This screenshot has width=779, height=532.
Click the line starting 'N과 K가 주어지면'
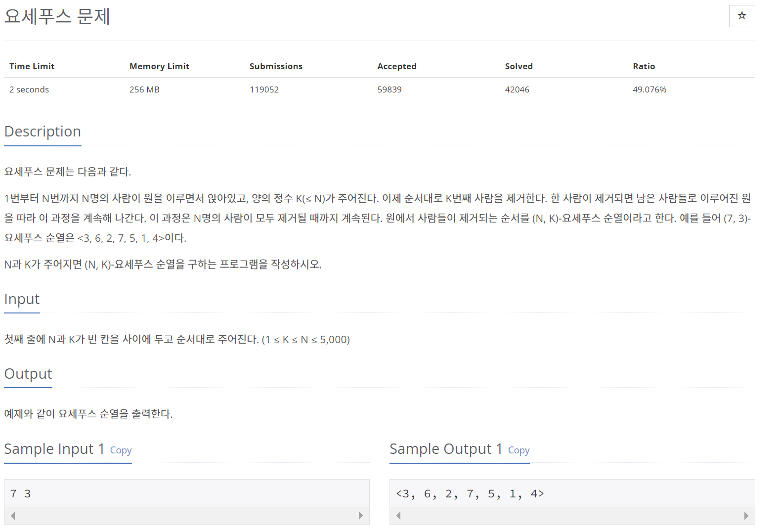pos(163,265)
